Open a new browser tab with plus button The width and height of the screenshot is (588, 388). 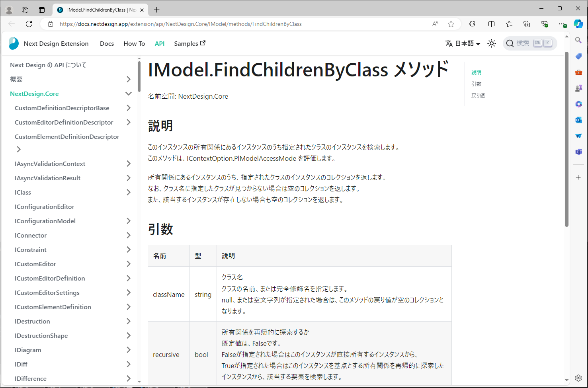(x=157, y=10)
